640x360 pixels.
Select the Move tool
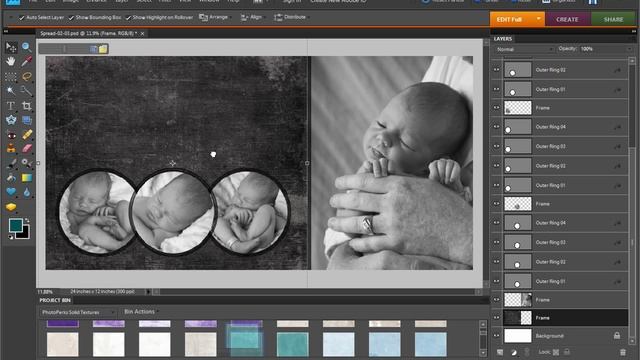pyautogui.click(x=11, y=47)
